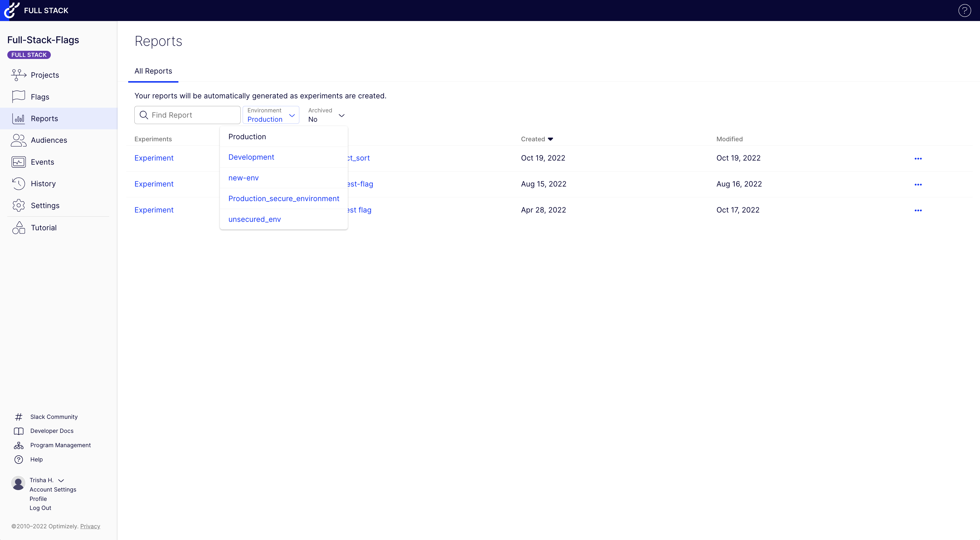
Task: Click the help question mark in header
Action: [x=965, y=11]
